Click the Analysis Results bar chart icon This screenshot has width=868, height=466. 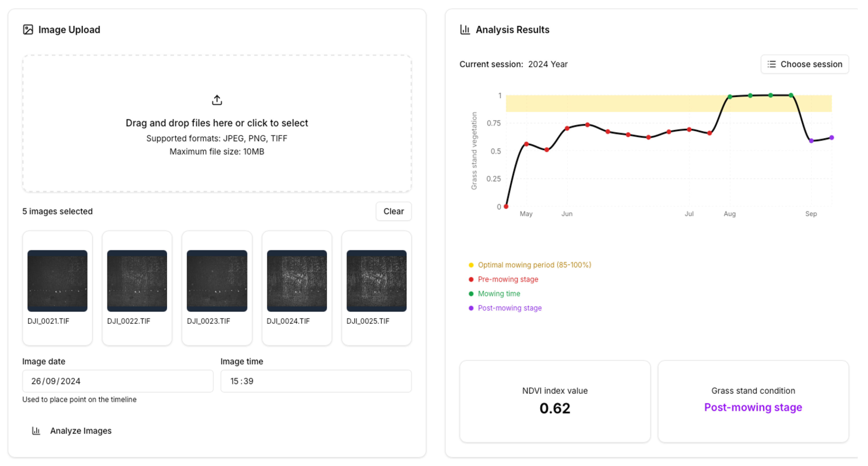pos(465,30)
